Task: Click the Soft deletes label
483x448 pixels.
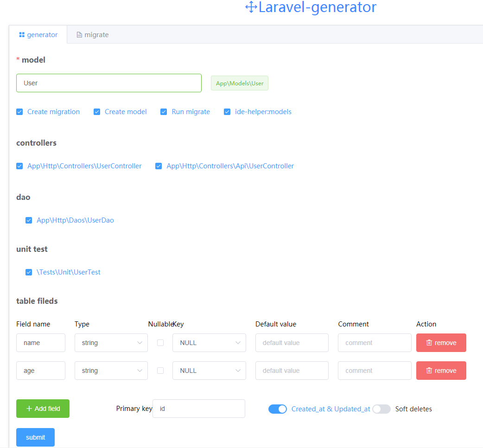Action: (x=413, y=409)
